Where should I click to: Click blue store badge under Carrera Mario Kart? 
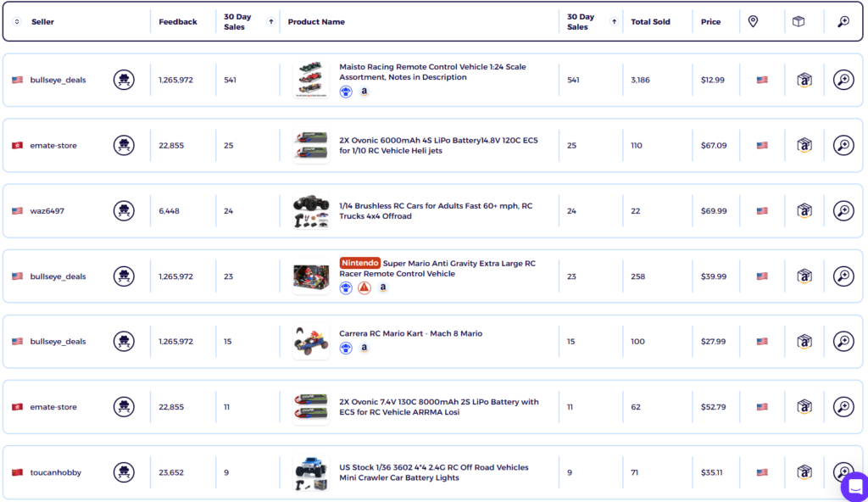coord(346,348)
